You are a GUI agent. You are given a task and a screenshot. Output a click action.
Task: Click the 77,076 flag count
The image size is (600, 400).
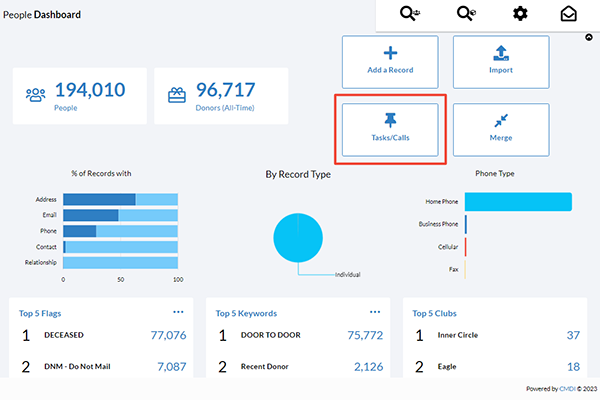pyautogui.click(x=168, y=335)
